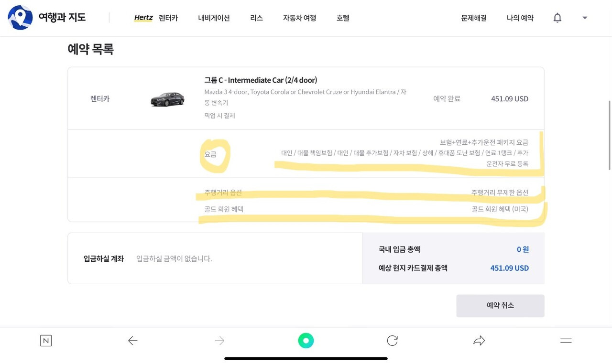
Task: Click the 나의 예약 link
Action: tap(520, 18)
